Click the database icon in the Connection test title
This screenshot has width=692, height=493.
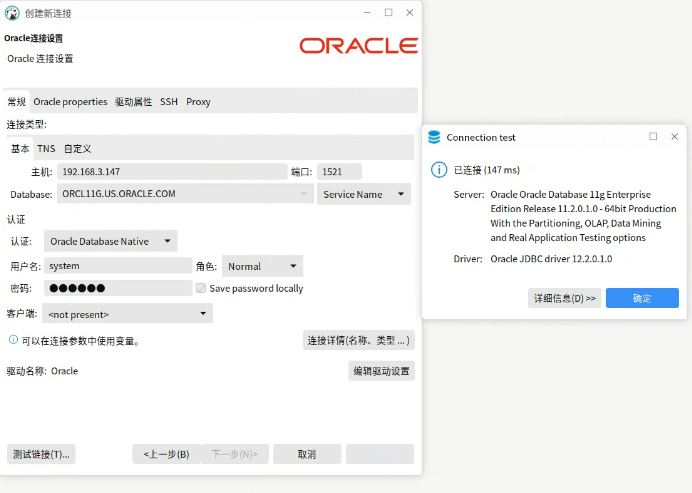[x=434, y=137]
